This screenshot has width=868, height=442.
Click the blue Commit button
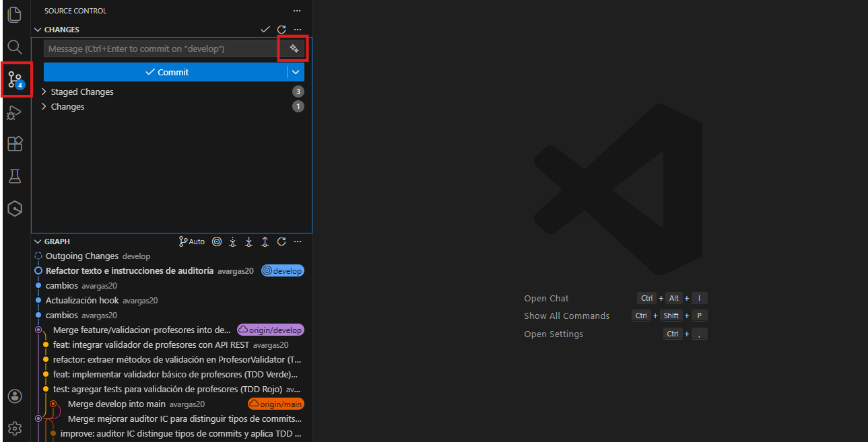coord(166,72)
